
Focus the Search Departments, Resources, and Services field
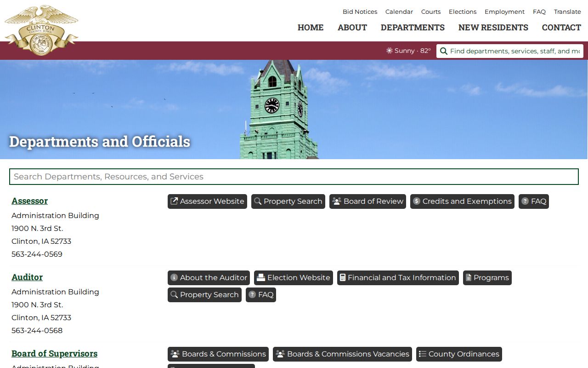click(294, 177)
